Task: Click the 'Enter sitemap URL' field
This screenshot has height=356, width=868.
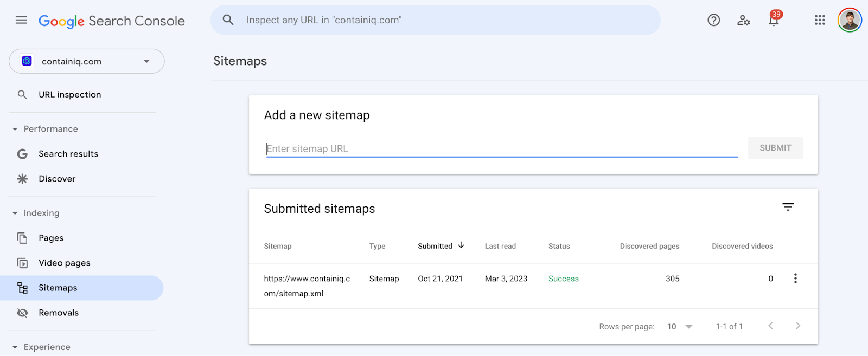Action: [502, 148]
